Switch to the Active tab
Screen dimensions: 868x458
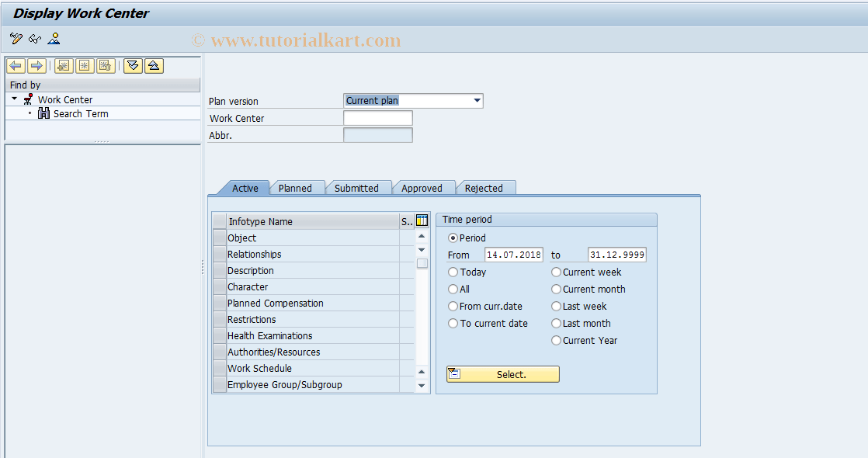(245, 188)
